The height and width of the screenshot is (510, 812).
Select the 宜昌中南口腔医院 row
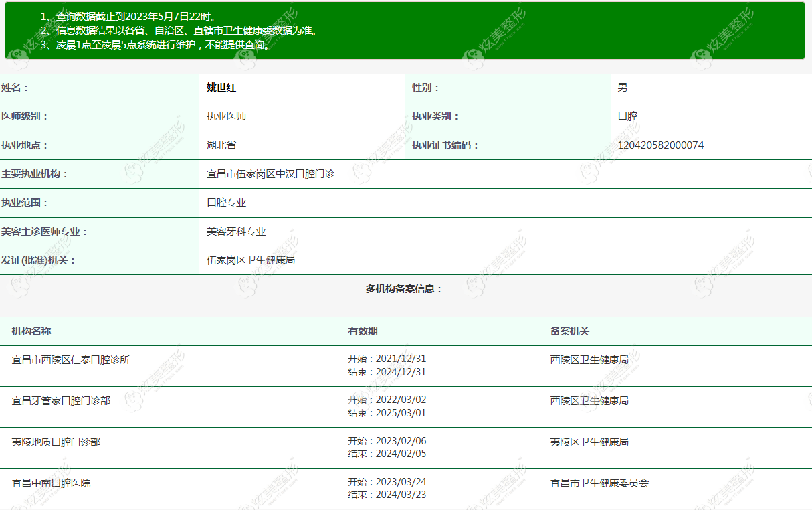click(406, 489)
